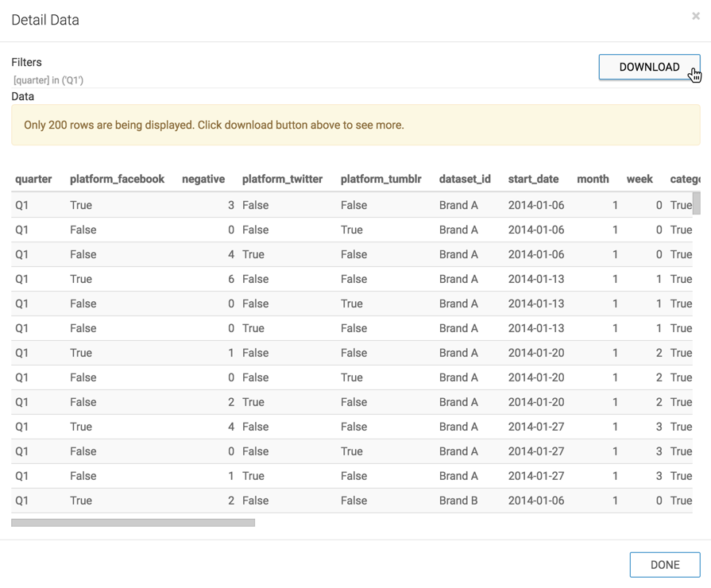The height and width of the screenshot is (588, 711).
Task: Sort by the quarter column header
Action: [34, 179]
